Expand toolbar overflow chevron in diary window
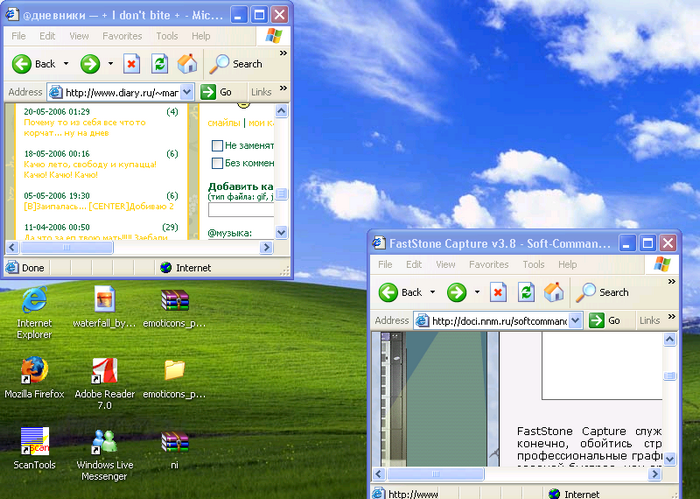 tap(283, 53)
